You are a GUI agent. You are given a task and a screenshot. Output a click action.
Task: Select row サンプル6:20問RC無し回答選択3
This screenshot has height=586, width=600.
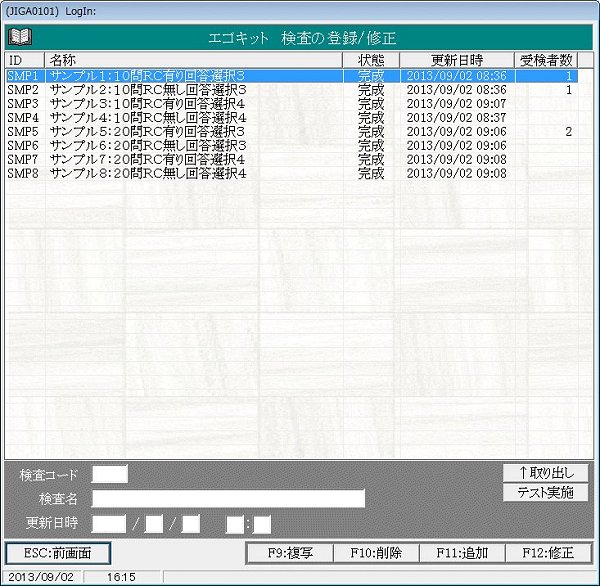(x=292, y=145)
